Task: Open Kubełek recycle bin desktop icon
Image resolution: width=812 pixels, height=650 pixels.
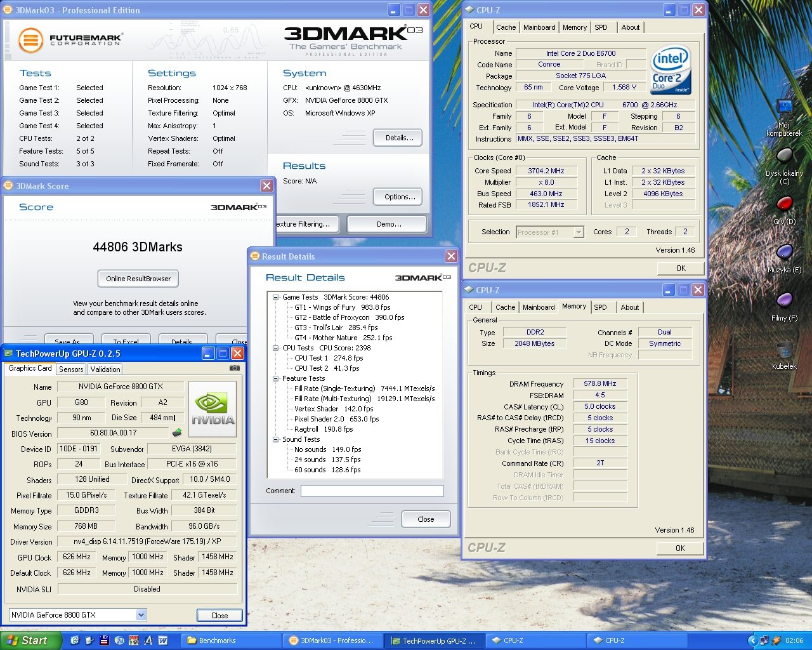Action: 785,355
